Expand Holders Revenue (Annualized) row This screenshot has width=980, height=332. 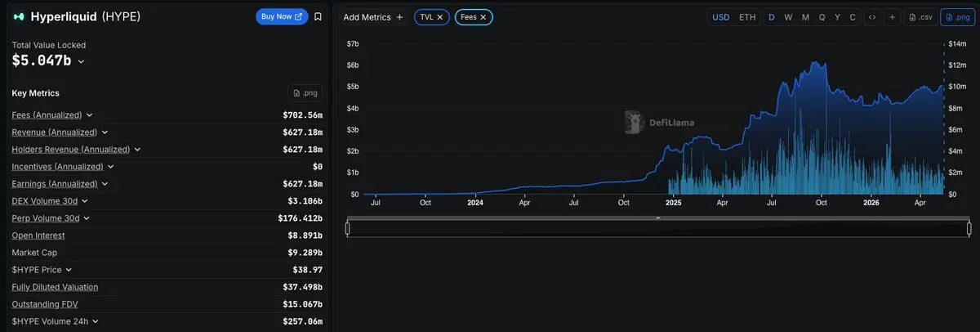tap(137, 150)
